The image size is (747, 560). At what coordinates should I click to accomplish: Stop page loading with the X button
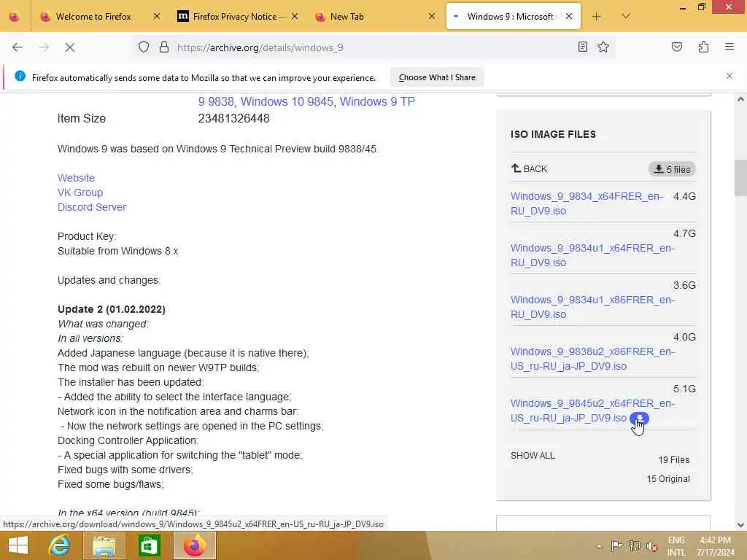70,47
